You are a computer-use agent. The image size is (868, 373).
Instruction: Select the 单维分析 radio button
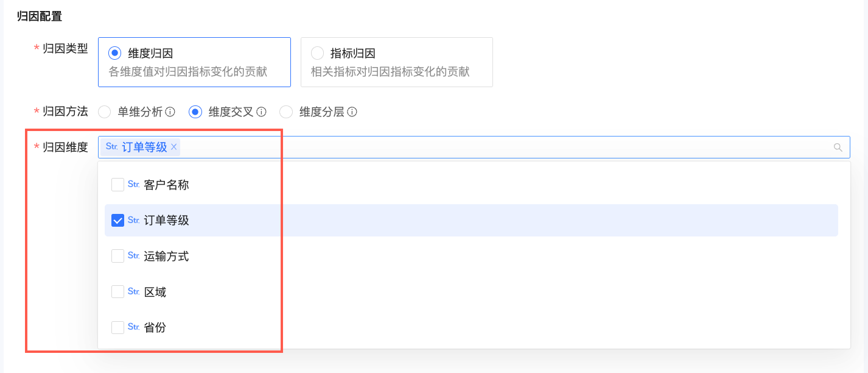click(105, 112)
